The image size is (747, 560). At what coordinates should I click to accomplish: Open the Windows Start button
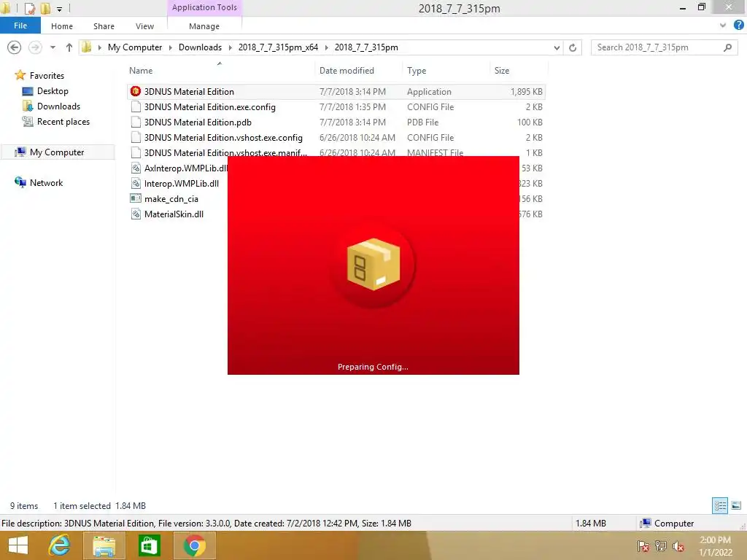point(18,545)
